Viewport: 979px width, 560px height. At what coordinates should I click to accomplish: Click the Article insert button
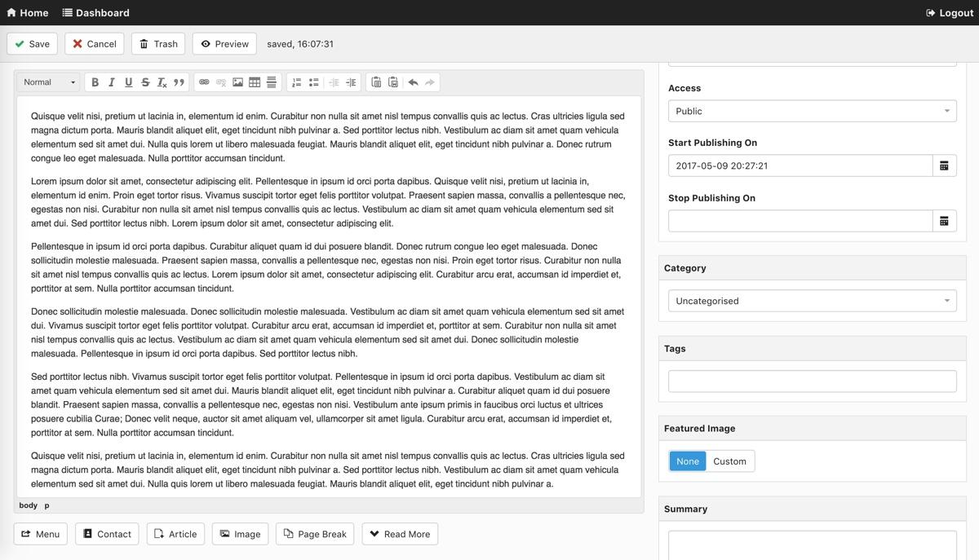click(175, 534)
